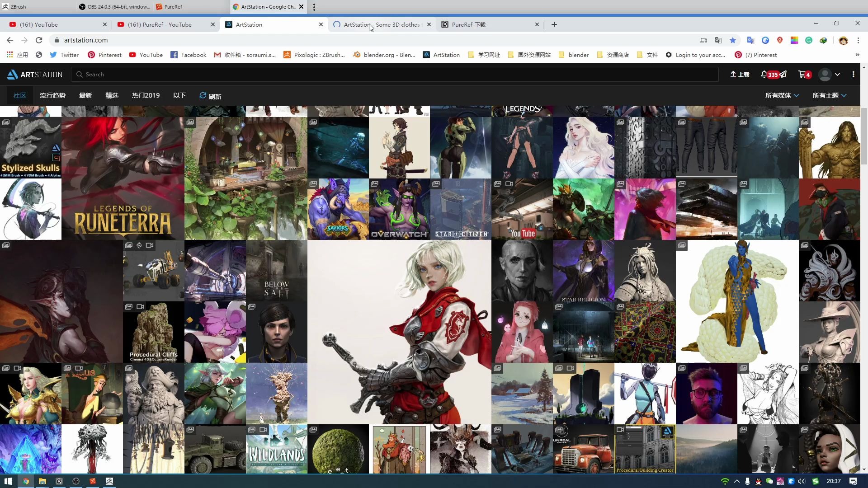The height and width of the screenshot is (488, 868).
Task: Open the 所有媒体 media filter dropdown
Action: pos(782,95)
